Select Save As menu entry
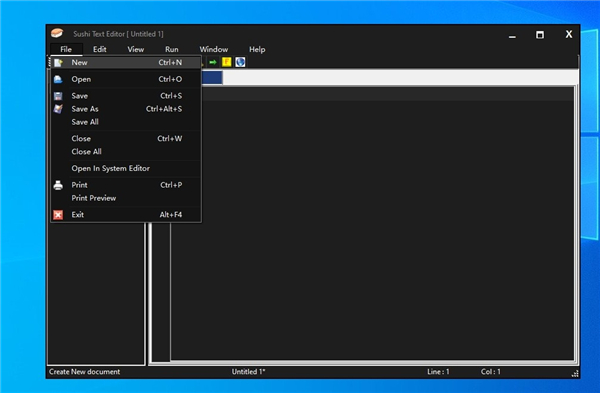Image resolution: width=600 pixels, height=393 pixels. pyautogui.click(x=126, y=109)
